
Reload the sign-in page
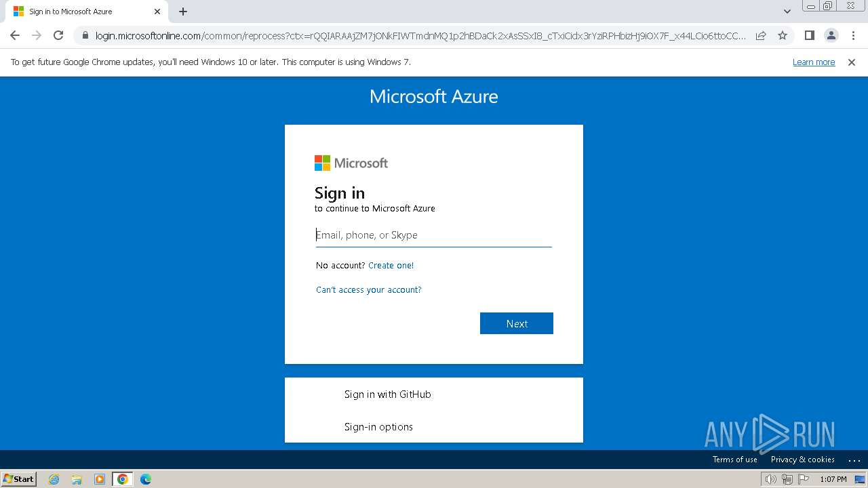pyautogui.click(x=58, y=35)
